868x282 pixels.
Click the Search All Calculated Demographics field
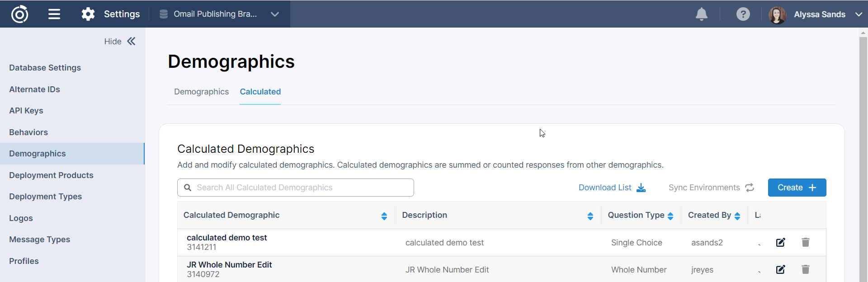(296, 188)
